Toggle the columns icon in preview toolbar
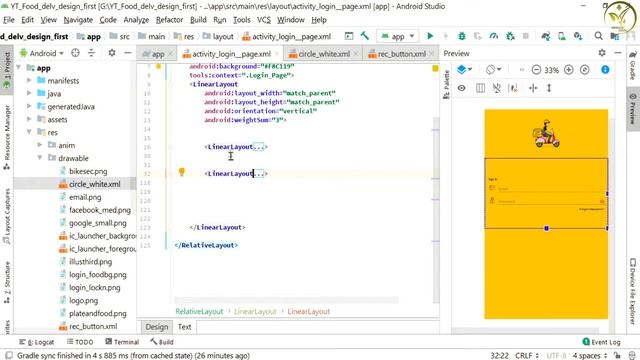The width and height of the screenshot is (640, 360). [480, 88]
